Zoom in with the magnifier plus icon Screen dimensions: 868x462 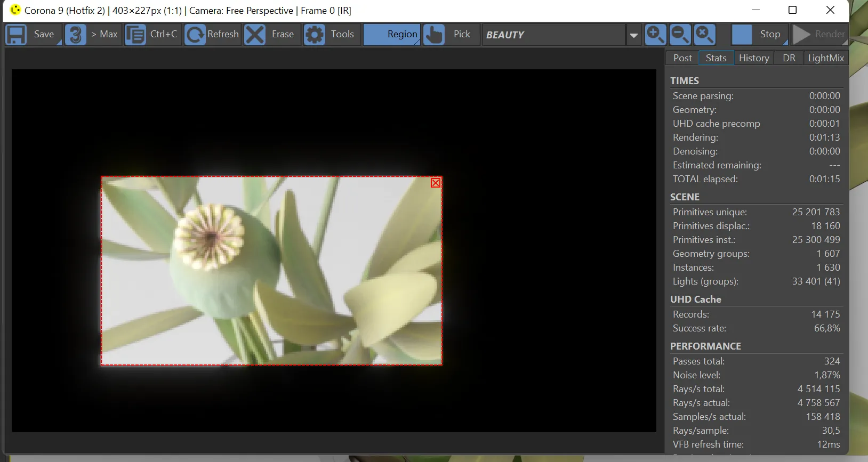(x=655, y=35)
